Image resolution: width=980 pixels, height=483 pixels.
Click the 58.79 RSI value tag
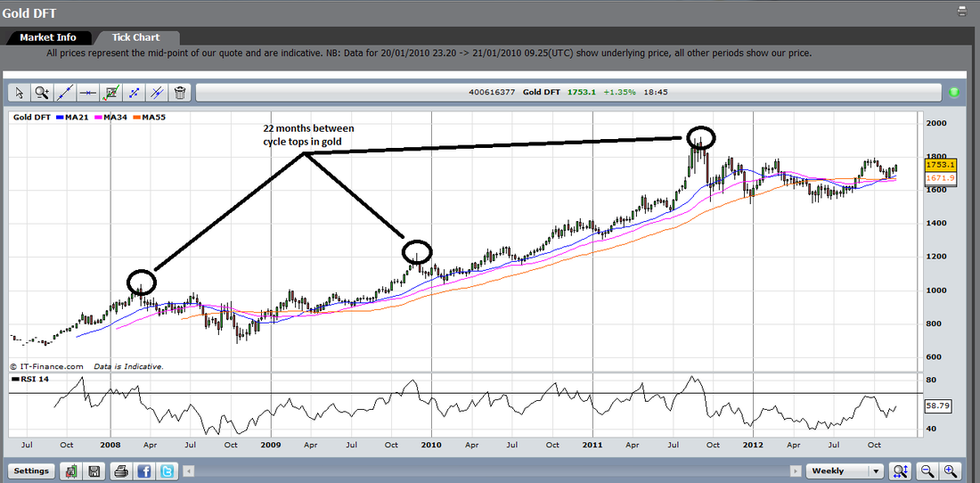[939, 406]
